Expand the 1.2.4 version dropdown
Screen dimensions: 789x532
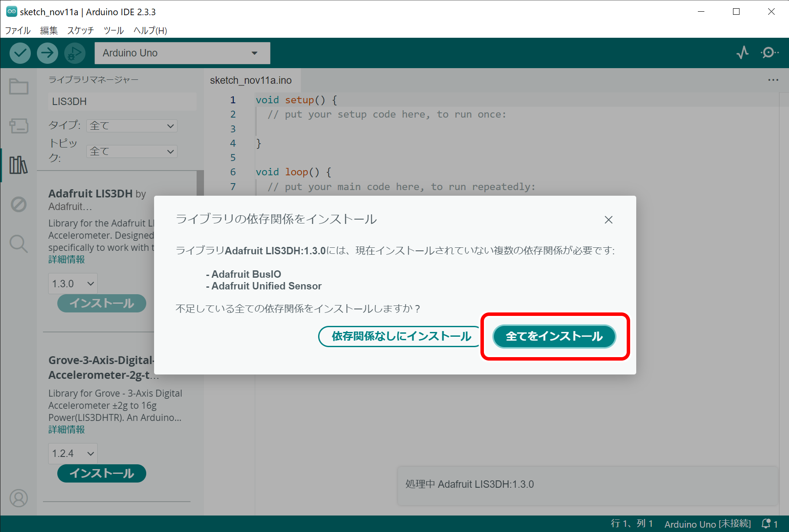(x=73, y=453)
